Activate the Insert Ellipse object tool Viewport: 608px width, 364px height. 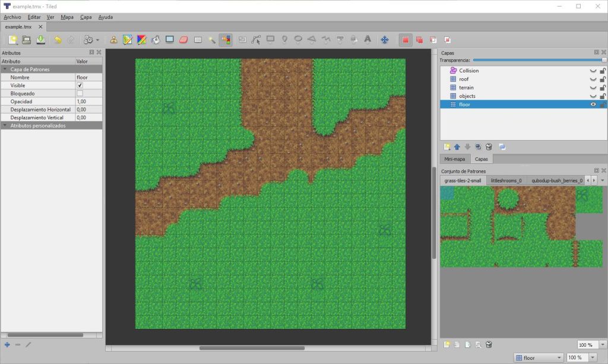coord(298,40)
